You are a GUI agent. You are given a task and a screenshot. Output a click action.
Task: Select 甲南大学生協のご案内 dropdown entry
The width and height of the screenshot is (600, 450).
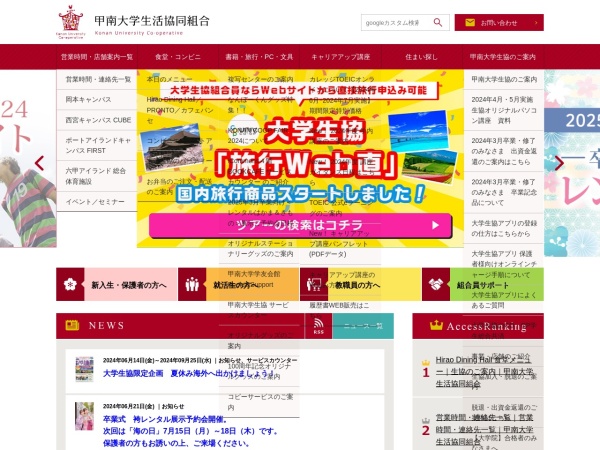pyautogui.click(x=504, y=80)
